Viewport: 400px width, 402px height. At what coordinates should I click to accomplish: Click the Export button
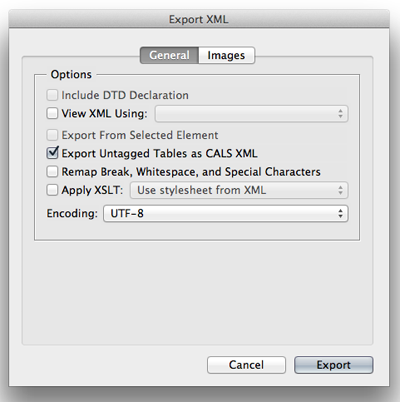click(334, 365)
